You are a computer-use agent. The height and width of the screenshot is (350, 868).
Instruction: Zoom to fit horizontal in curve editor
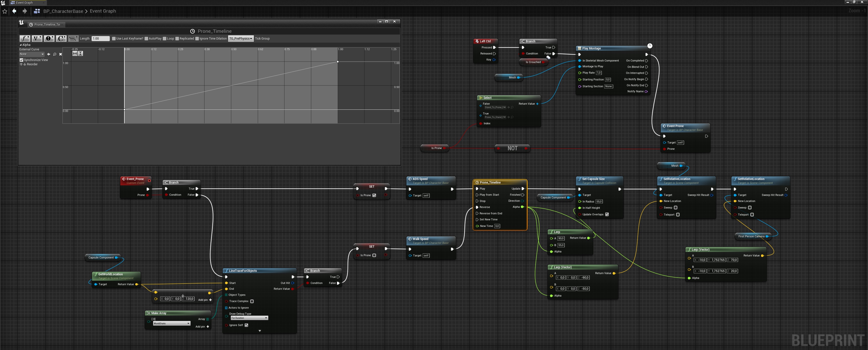(x=75, y=53)
